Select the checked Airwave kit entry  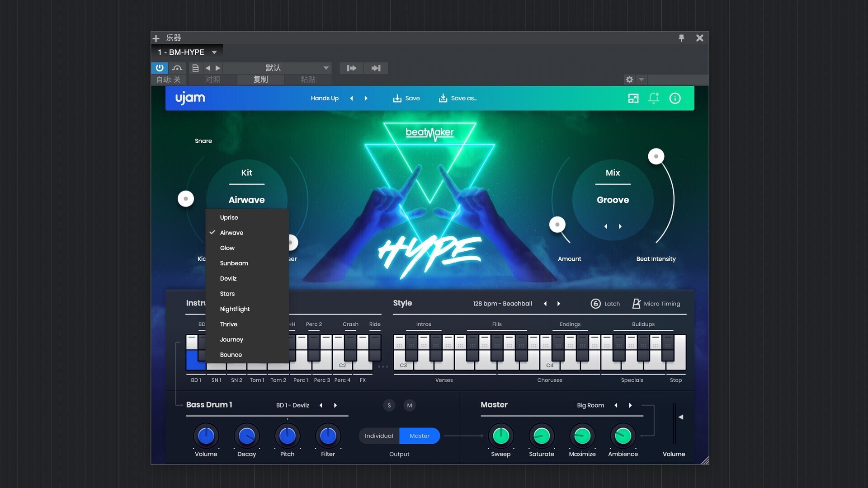pyautogui.click(x=247, y=233)
